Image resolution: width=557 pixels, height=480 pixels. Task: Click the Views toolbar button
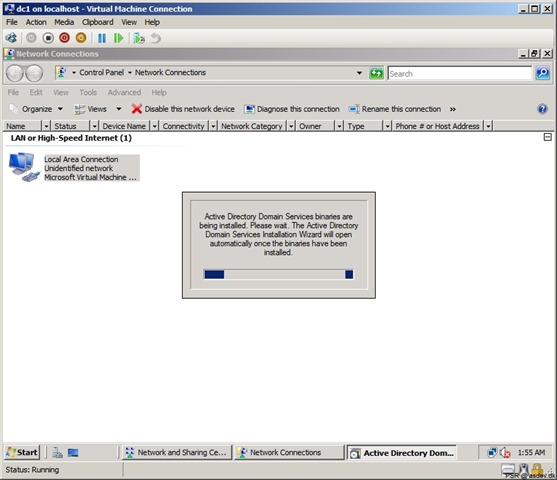(91, 109)
